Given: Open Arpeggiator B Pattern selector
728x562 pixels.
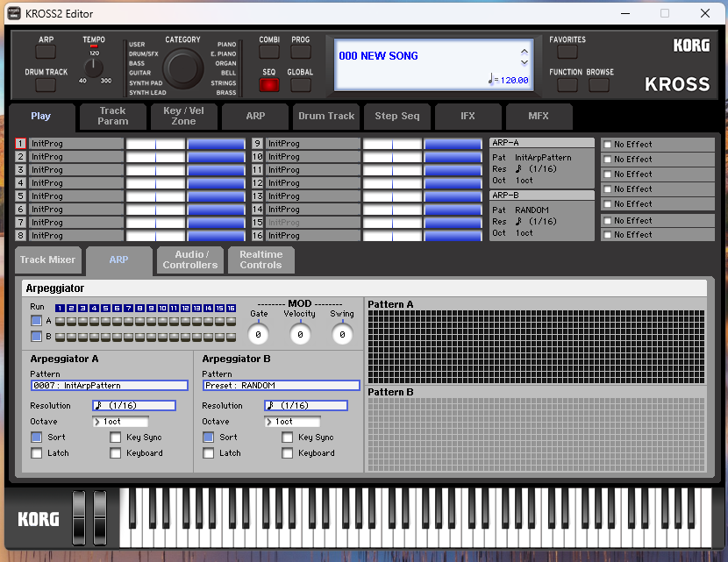Looking at the screenshot, I should [281, 385].
